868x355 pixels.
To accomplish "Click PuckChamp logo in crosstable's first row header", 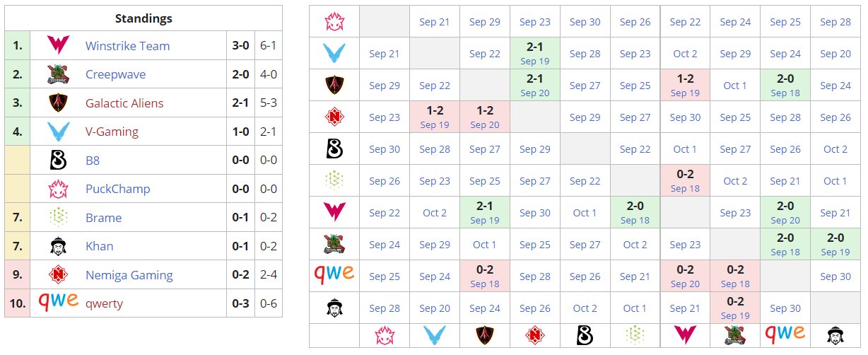I will 334,22.
